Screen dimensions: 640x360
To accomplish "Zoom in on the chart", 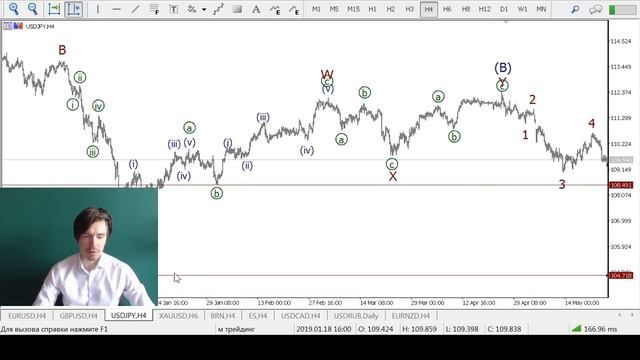I will (13, 9).
